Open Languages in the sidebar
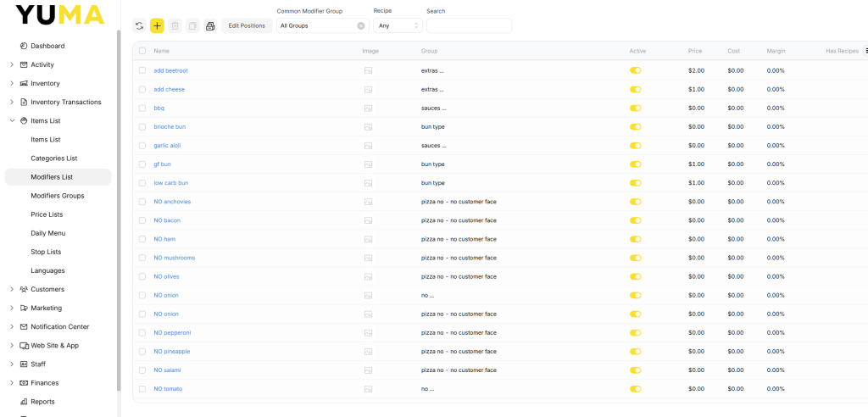Image resolution: width=868 pixels, height=417 pixels. [x=47, y=271]
